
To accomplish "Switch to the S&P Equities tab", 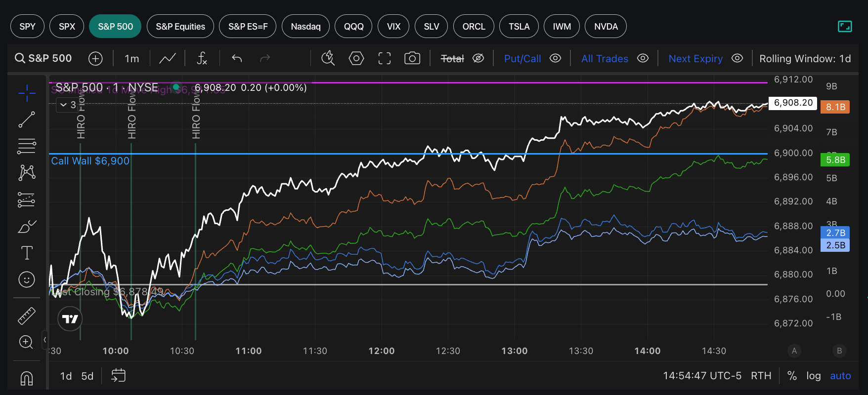I will pos(180,26).
